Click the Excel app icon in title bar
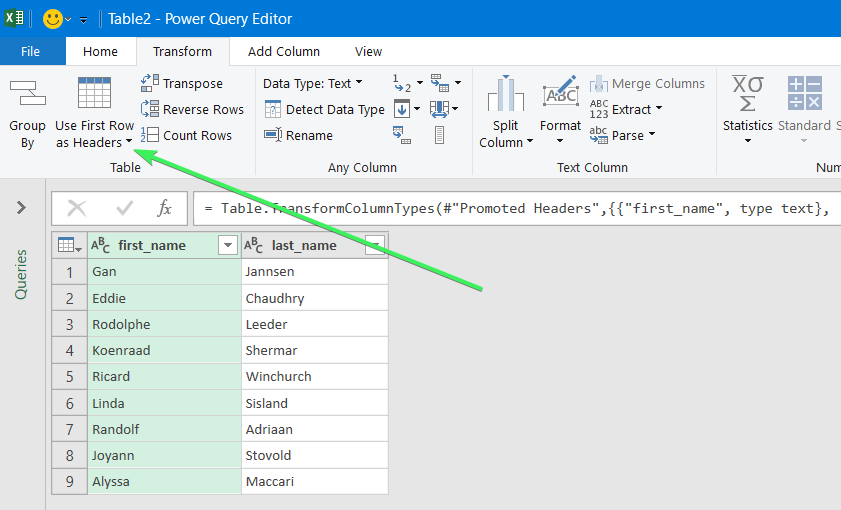This screenshot has width=841, height=510. click(14, 18)
